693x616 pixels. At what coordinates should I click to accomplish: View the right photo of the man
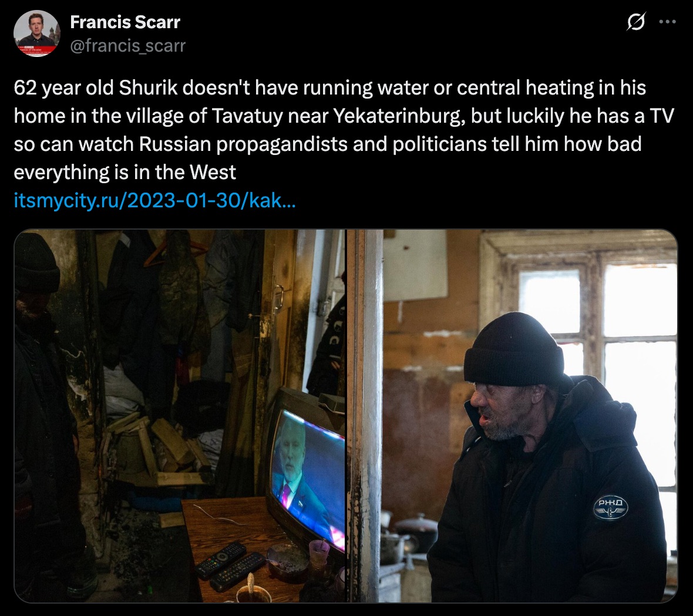click(512, 416)
